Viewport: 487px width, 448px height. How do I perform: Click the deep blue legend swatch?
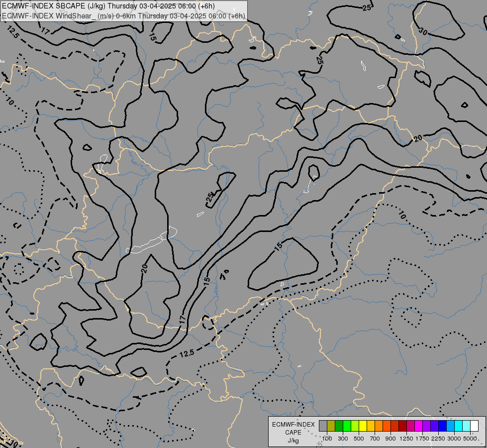(x=442, y=426)
